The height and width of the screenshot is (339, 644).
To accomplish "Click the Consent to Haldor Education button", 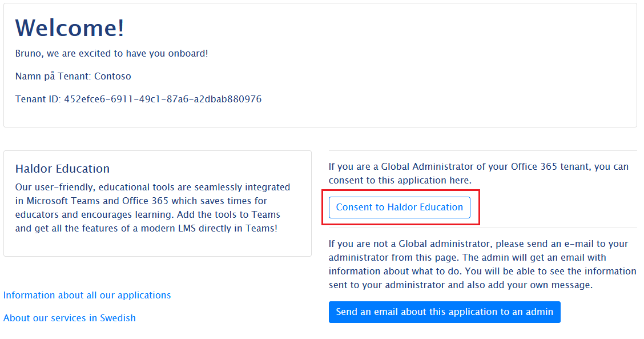I will tap(399, 208).
